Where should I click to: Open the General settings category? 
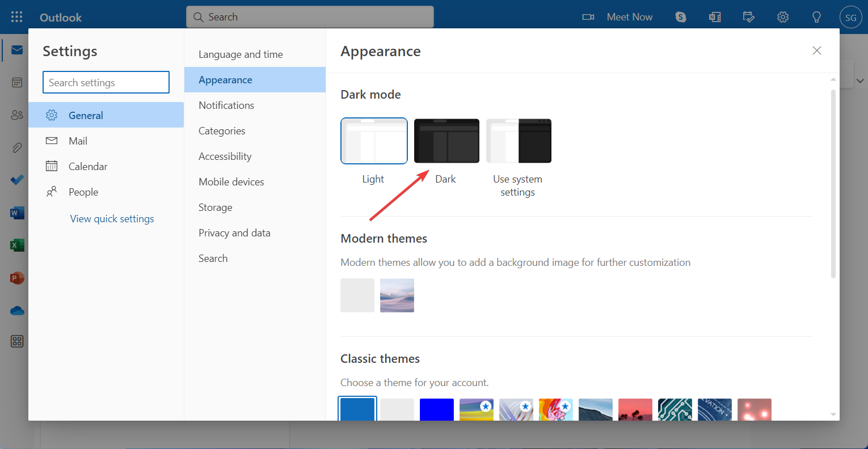[x=106, y=115]
